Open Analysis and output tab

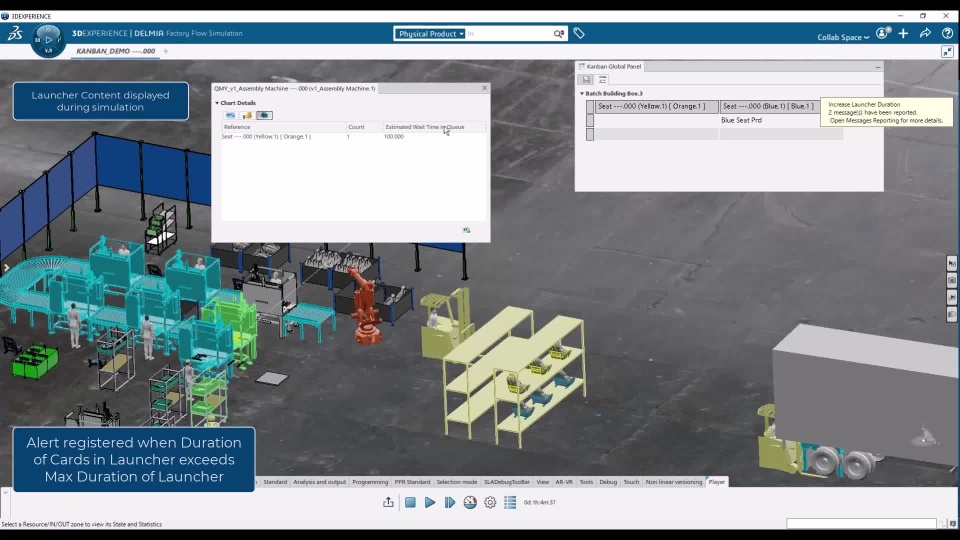(x=320, y=482)
